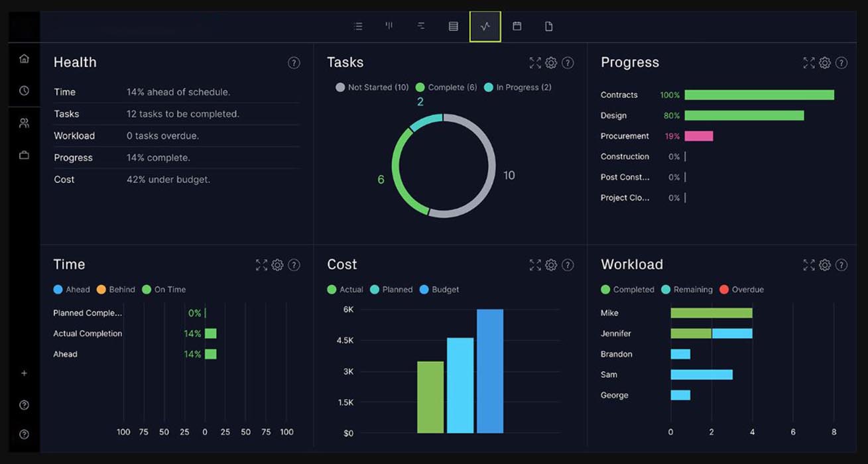Open help for the Workload widget
This screenshot has width=868, height=464.
click(841, 265)
